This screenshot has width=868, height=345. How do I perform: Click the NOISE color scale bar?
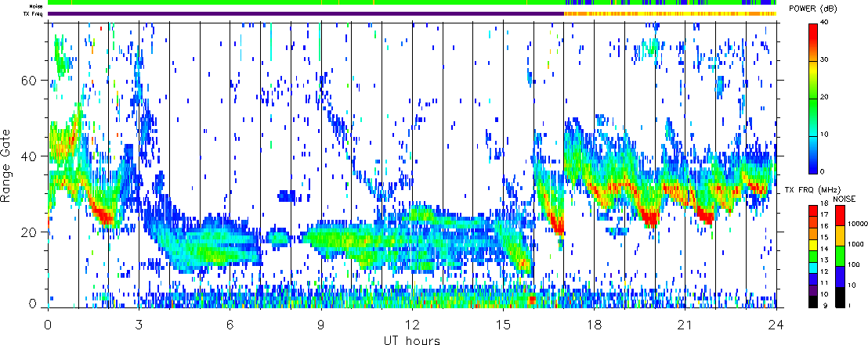(x=840, y=256)
